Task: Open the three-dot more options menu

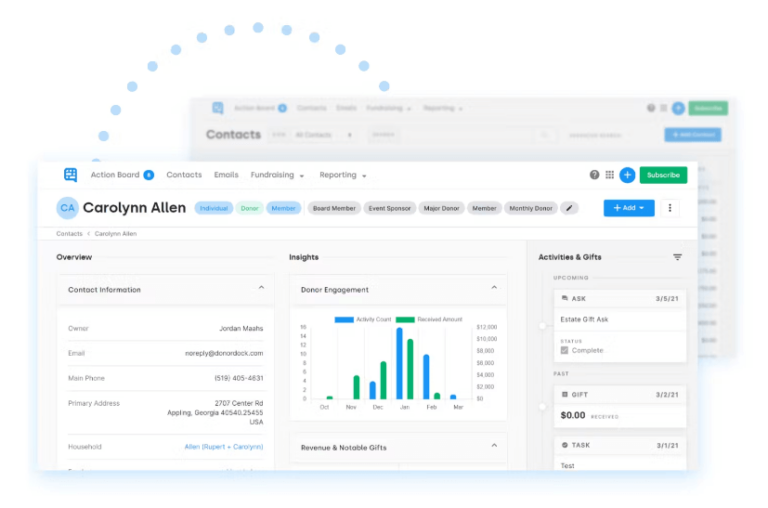Action: (670, 208)
